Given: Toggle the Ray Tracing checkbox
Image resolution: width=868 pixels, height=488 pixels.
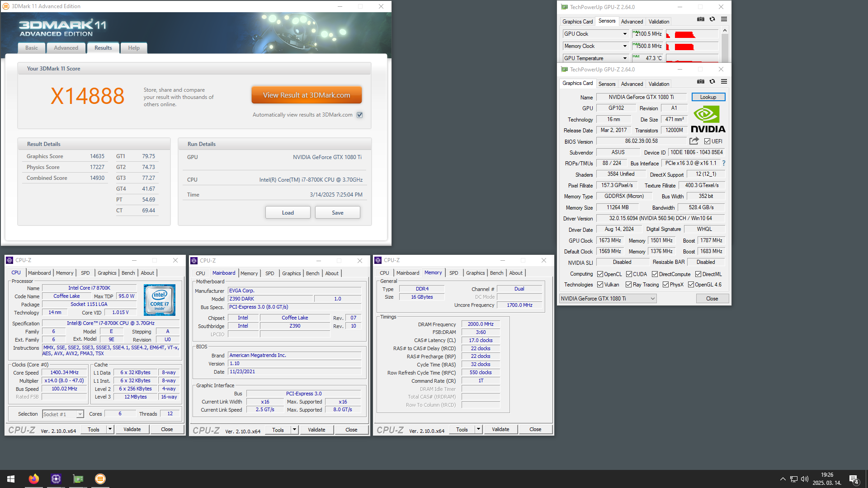Looking at the screenshot, I should 628,285.
